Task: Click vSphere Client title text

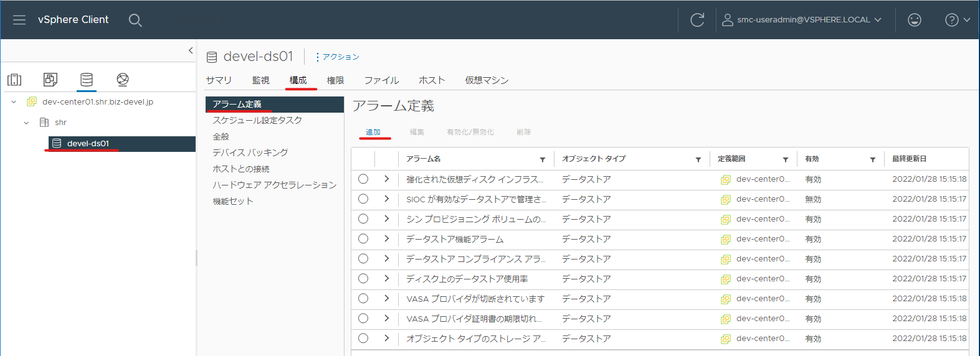Action: click(x=73, y=20)
